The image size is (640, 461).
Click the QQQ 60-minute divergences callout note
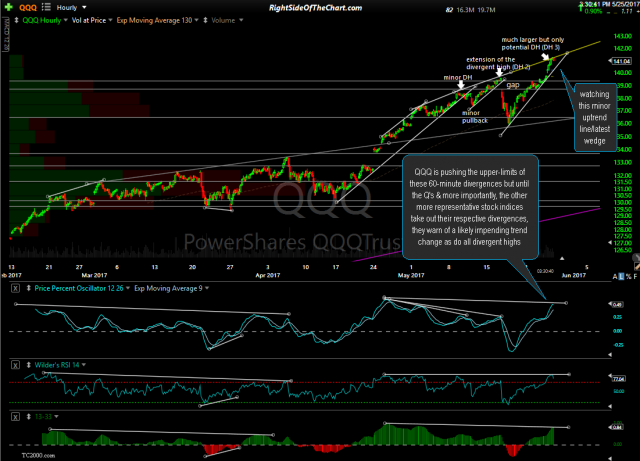coord(469,207)
